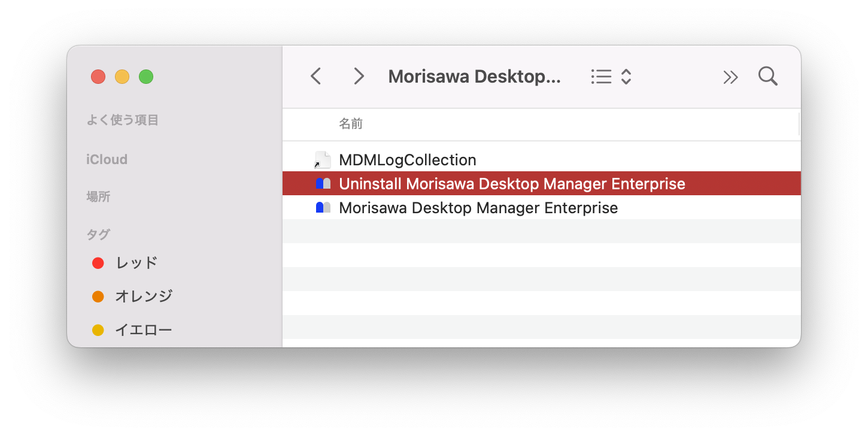Choose the イエロー tag in sidebar

tap(143, 329)
